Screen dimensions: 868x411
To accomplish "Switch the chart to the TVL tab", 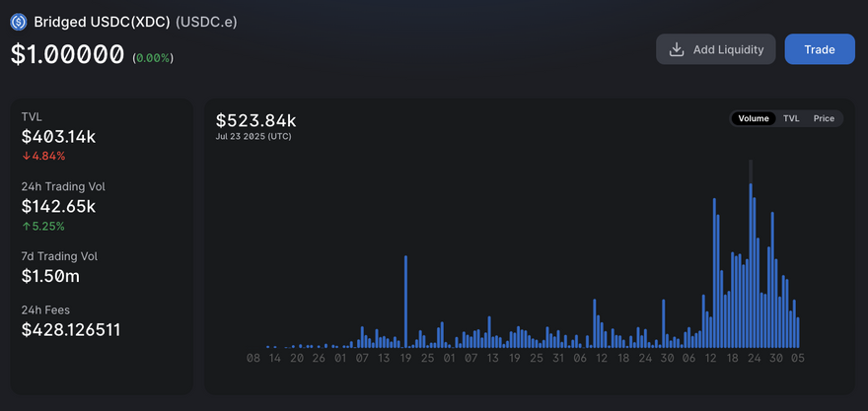I will 791,118.
